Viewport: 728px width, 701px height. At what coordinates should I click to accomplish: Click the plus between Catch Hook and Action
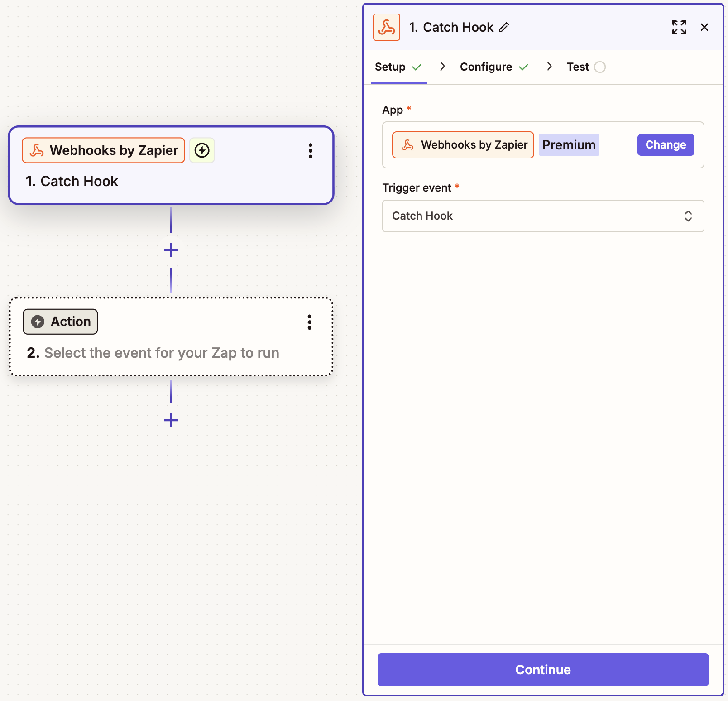(x=171, y=250)
